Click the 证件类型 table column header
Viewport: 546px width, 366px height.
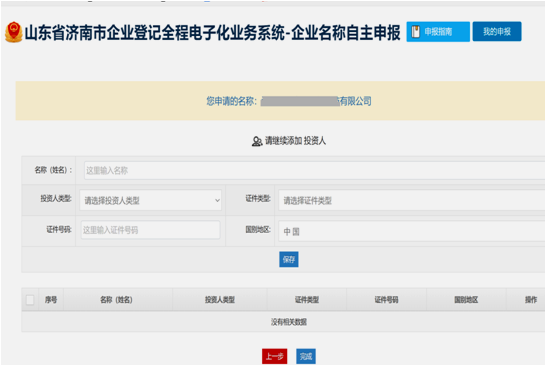(307, 299)
